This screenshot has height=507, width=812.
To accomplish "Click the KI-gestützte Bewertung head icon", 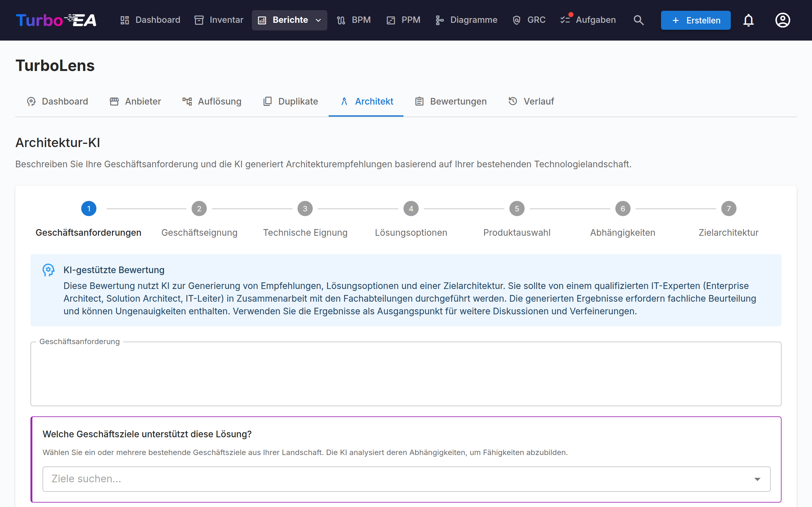I will coord(48,270).
